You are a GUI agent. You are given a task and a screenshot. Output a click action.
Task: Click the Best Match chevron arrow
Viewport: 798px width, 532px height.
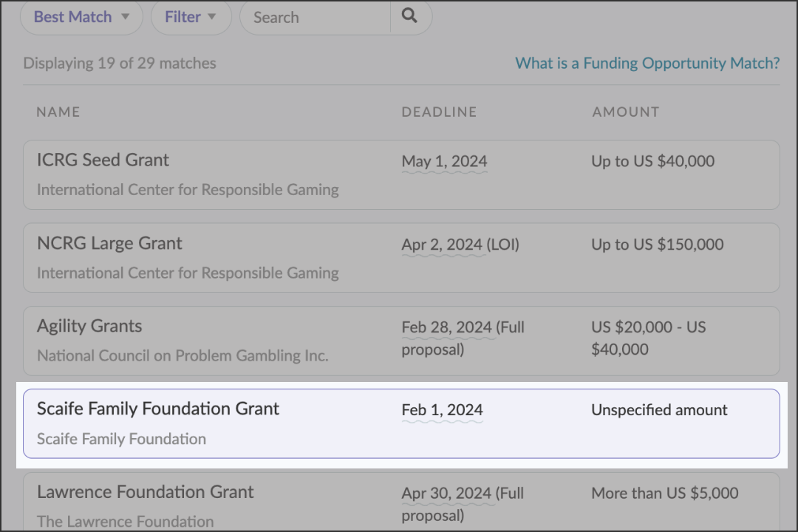click(126, 17)
